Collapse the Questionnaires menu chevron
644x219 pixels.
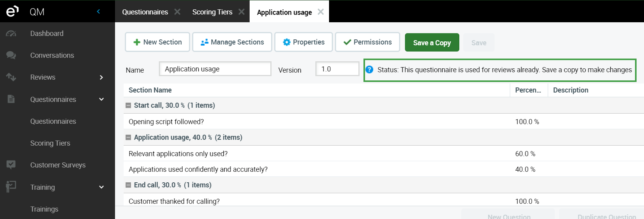tap(101, 99)
